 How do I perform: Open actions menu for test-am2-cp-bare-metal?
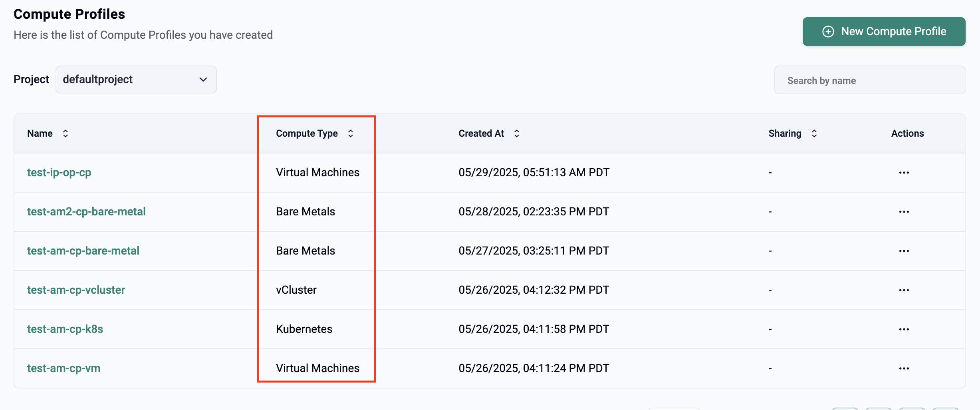point(904,212)
